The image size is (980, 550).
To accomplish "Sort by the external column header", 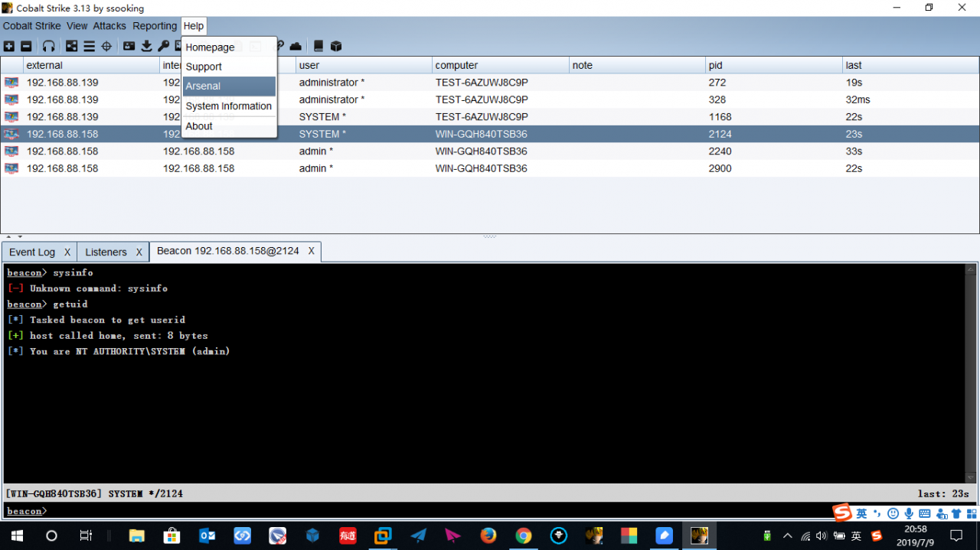I will pyautogui.click(x=91, y=65).
